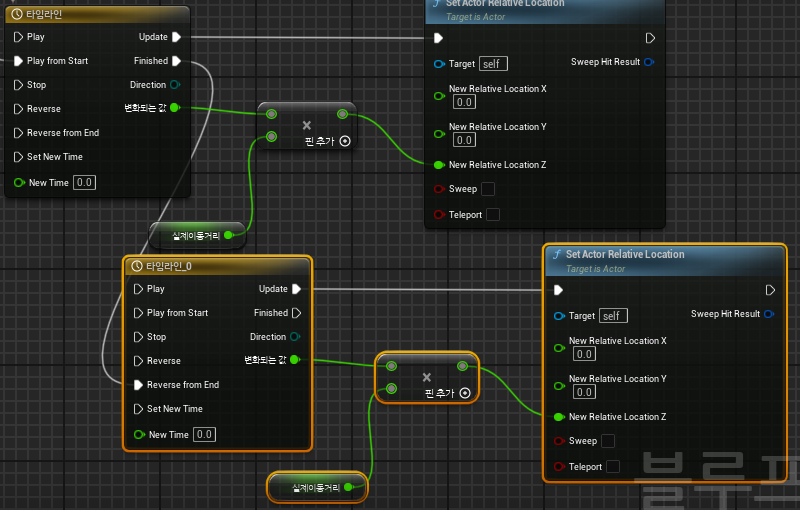The width and height of the screenshot is (800, 510).
Task: Click output pin of upper 실제이동거리 variable
Action: tap(229, 235)
